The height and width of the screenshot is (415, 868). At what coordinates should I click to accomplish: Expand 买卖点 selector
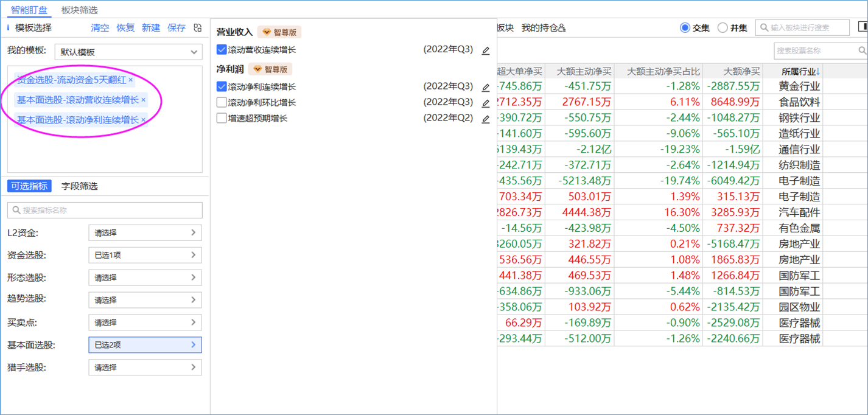click(145, 323)
